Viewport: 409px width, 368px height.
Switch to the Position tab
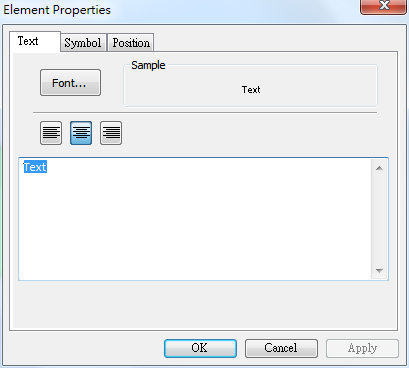131,43
